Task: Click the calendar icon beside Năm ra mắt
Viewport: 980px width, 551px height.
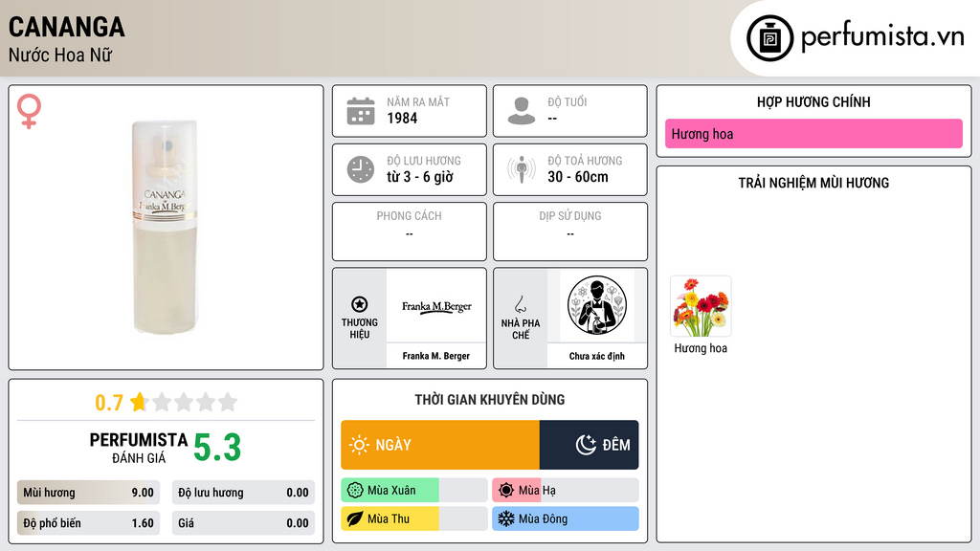Action: [x=361, y=111]
